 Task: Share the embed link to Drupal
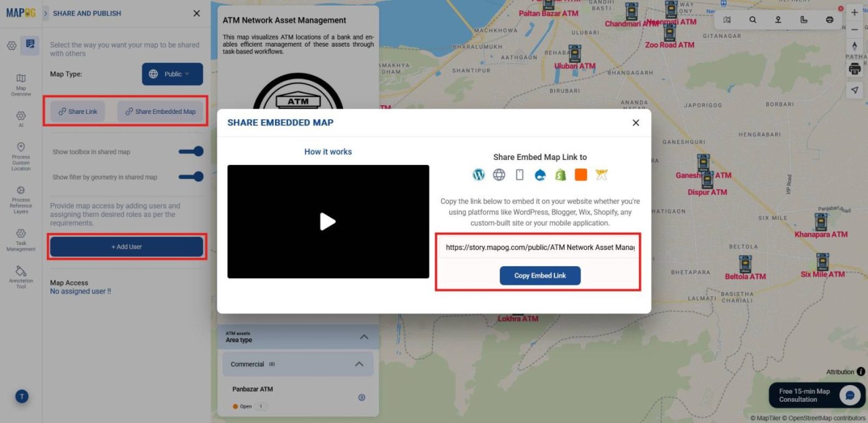(540, 175)
